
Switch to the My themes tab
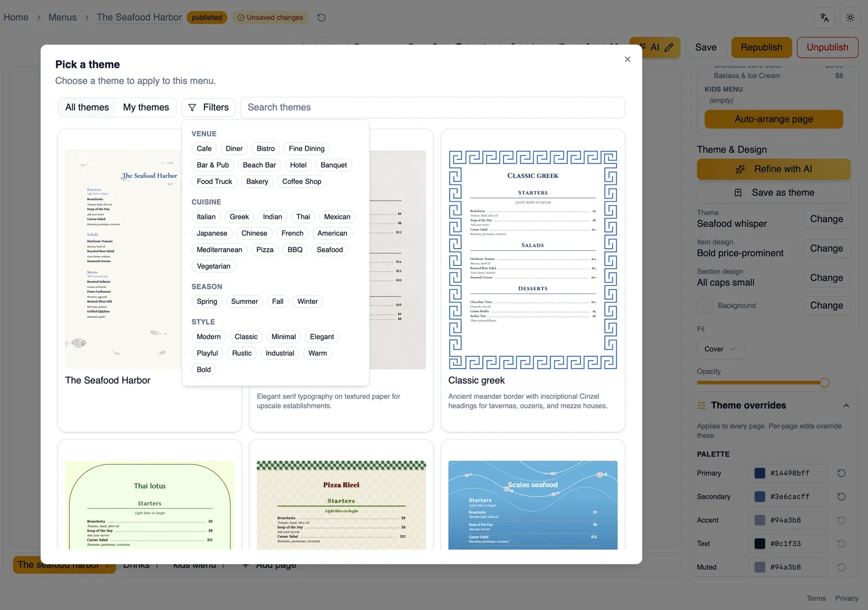tap(146, 107)
